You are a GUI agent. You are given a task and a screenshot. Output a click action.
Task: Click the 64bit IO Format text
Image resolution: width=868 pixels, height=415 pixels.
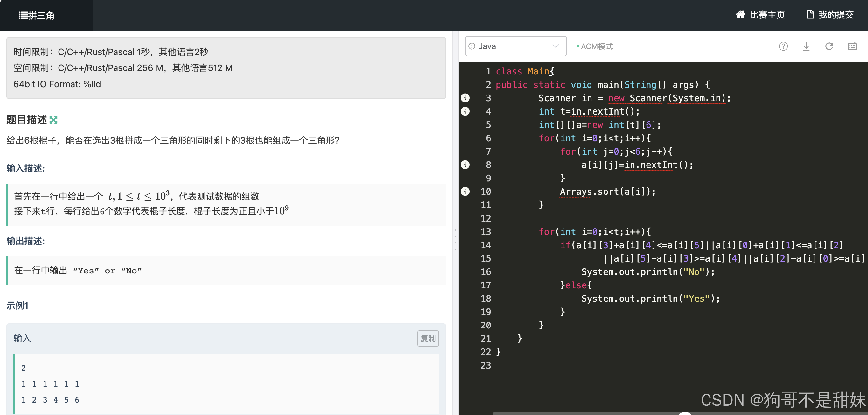pos(57,84)
